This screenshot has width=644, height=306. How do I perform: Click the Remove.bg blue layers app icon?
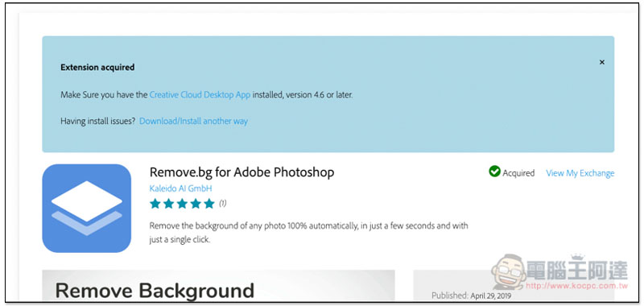point(87,209)
